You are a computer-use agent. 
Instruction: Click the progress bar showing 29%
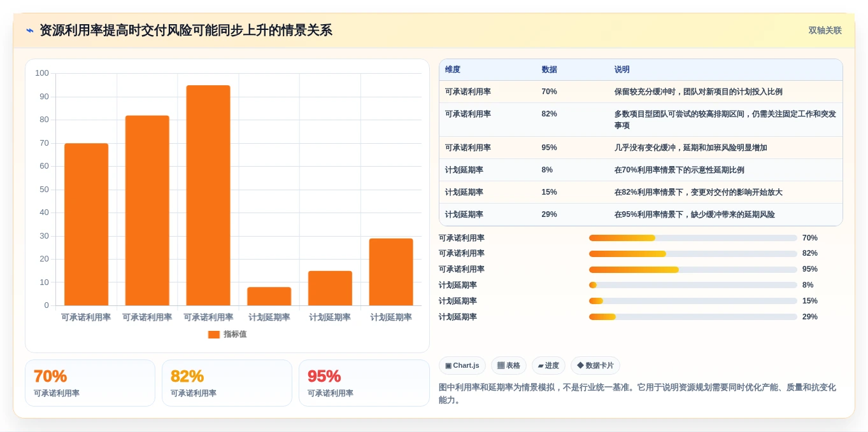(693, 317)
